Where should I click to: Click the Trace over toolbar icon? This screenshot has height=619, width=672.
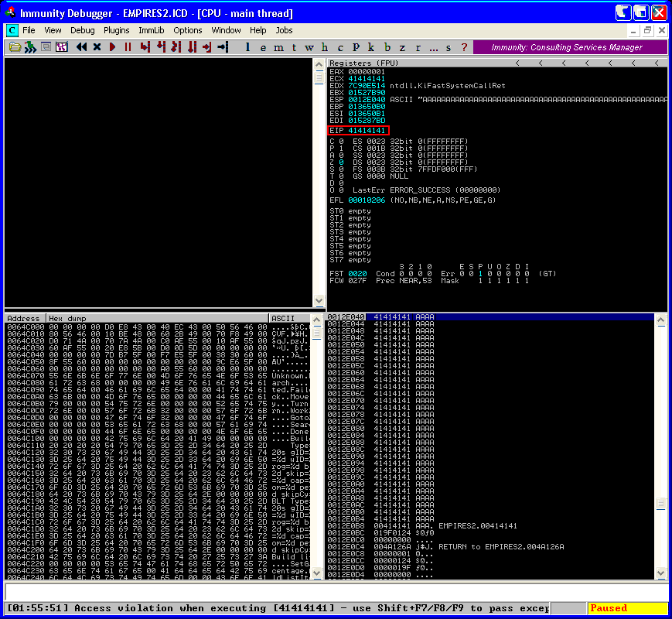coord(192,47)
